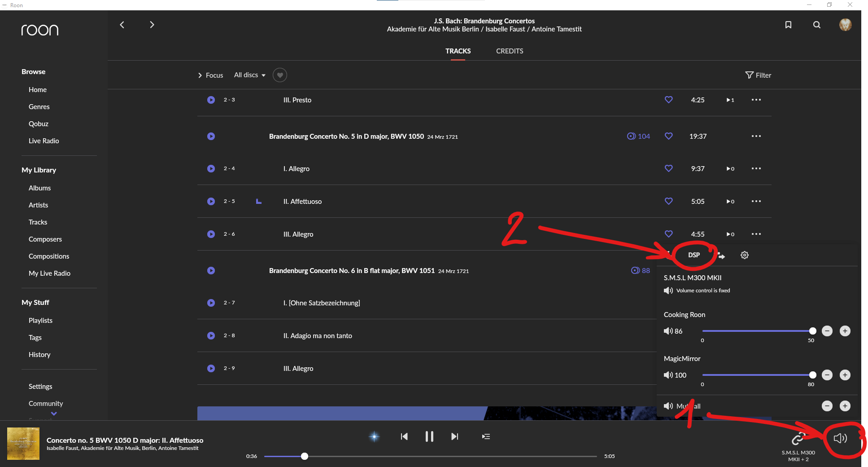Open now playing album cover thumbnail
This screenshot has height=467, width=868.
pos(23,444)
